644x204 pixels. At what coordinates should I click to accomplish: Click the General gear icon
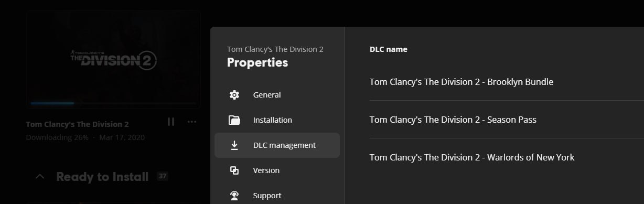click(x=234, y=95)
